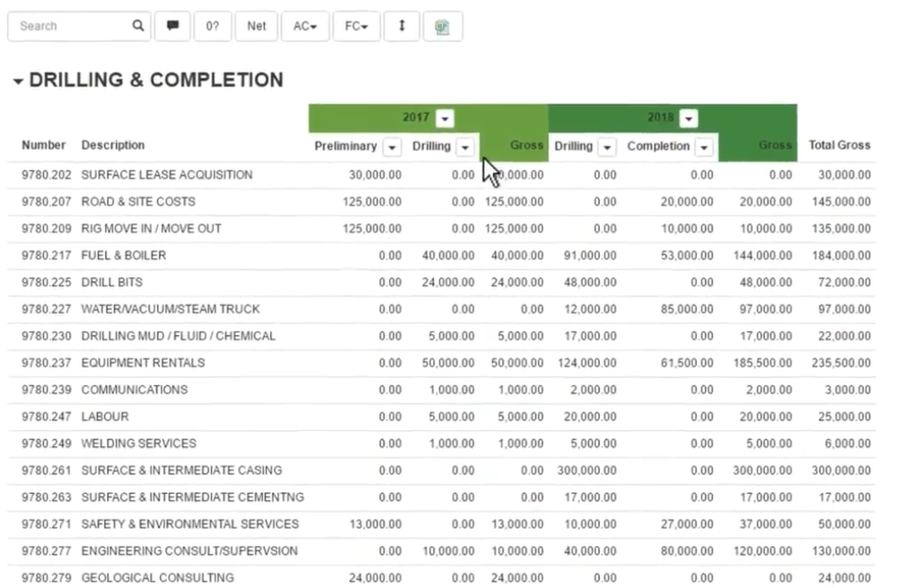This screenshot has width=898, height=588.
Task: Select account number 9780.202
Action: click(47, 175)
